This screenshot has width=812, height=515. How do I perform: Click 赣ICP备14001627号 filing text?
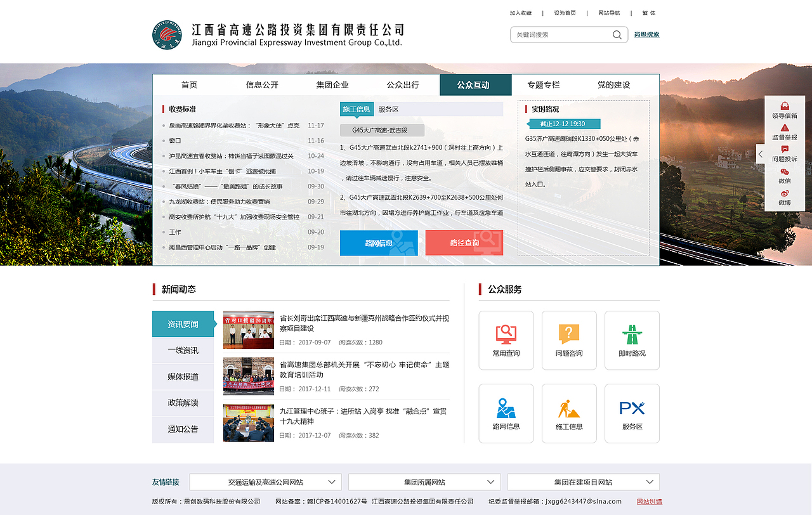pyautogui.click(x=337, y=502)
